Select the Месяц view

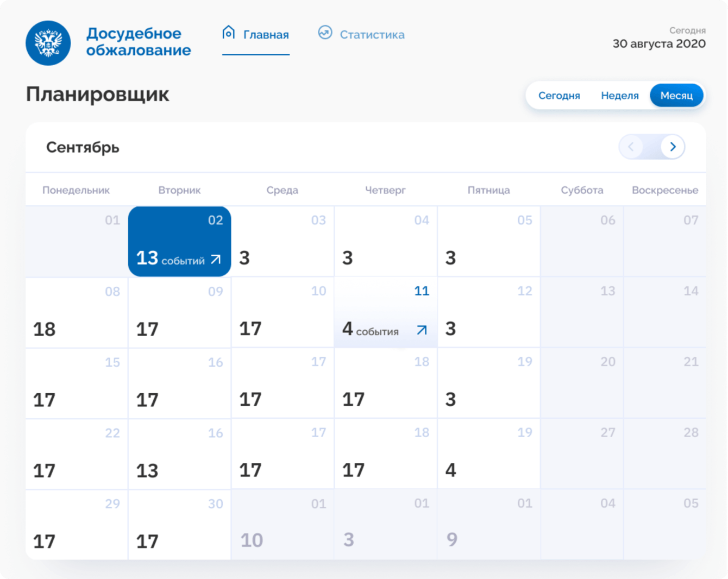[x=676, y=96]
